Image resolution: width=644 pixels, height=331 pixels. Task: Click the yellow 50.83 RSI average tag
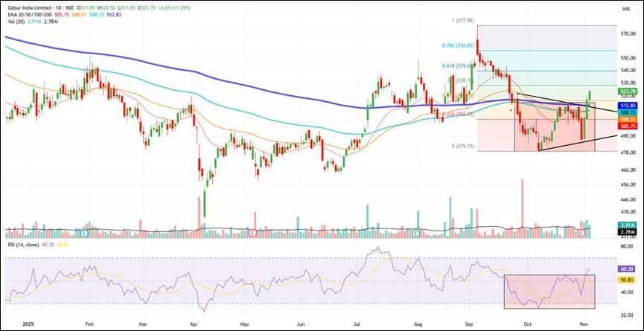[627, 279]
